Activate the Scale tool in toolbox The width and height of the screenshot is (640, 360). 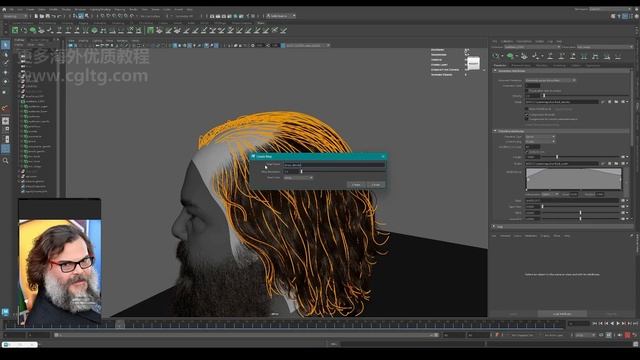[5, 91]
